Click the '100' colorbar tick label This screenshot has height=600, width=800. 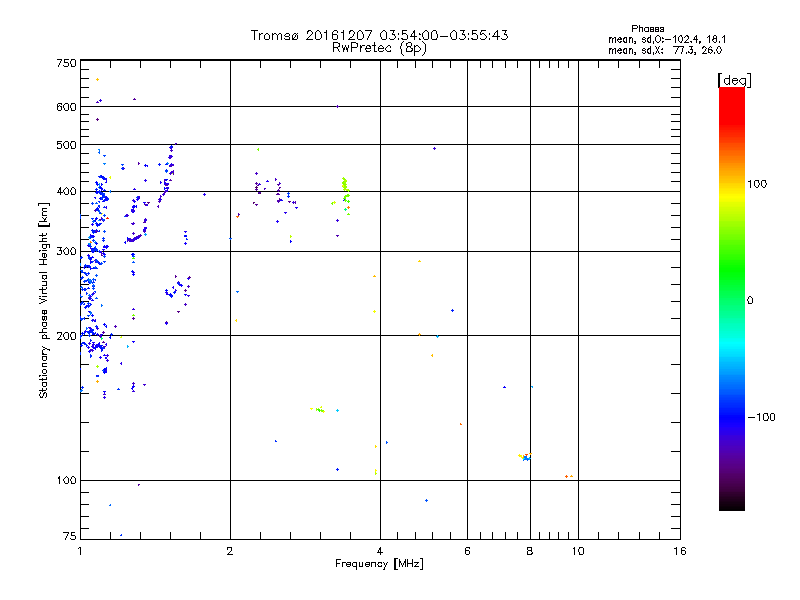coord(757,184)
